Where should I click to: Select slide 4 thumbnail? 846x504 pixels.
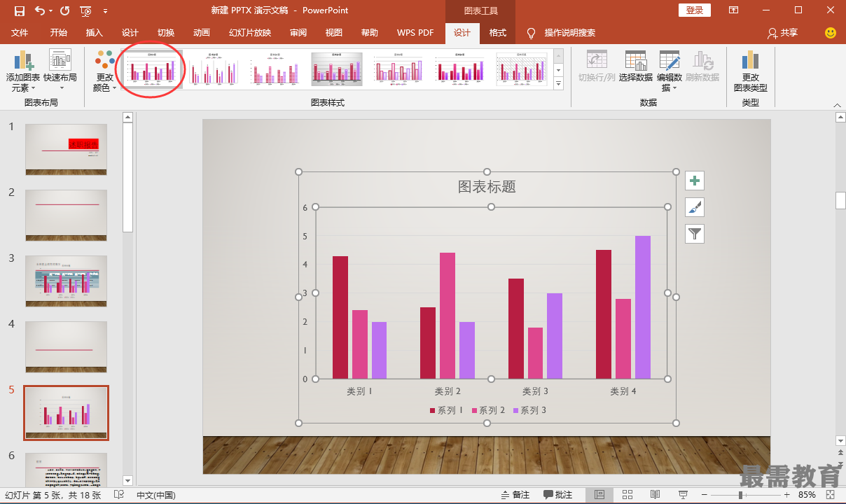click(x=67, y=347)
